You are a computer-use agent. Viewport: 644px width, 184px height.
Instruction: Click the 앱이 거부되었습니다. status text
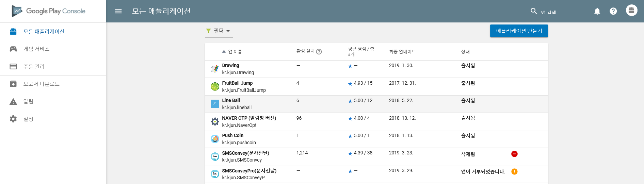[483, 171]
